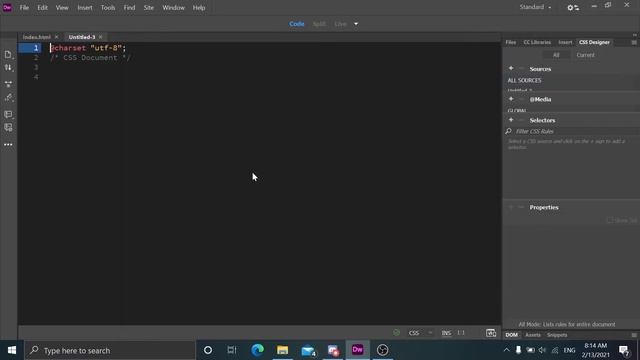Viewport: 640px width, 360px height.
Task: Click into the Filter CSS Rules field
Action: coord(576,131)
